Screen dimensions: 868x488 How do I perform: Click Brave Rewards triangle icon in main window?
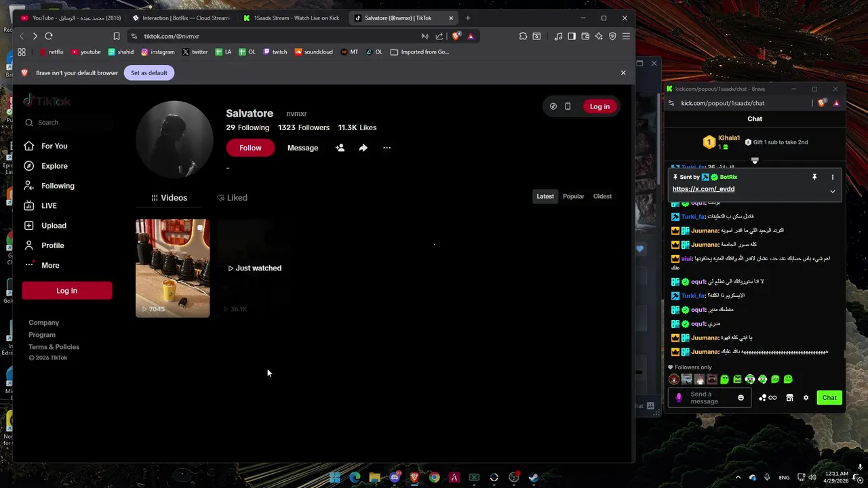click(x=471, y=36)
